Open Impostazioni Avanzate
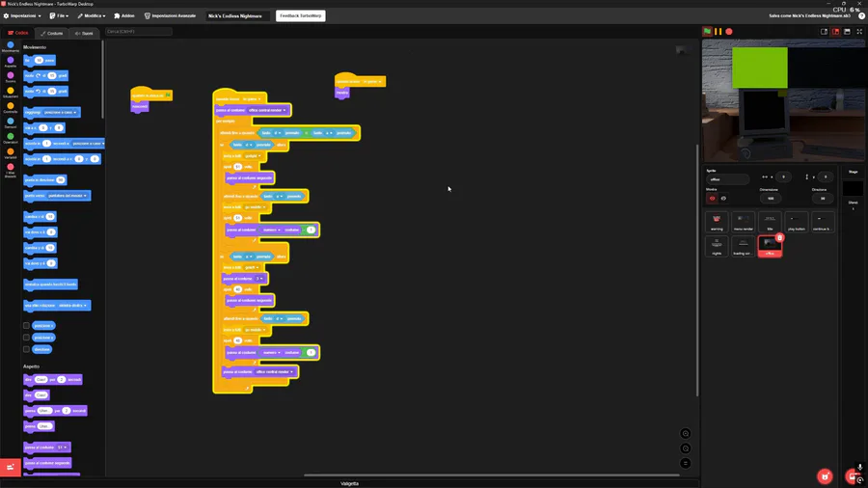The image size is (868, 488). tap(170, 15)
